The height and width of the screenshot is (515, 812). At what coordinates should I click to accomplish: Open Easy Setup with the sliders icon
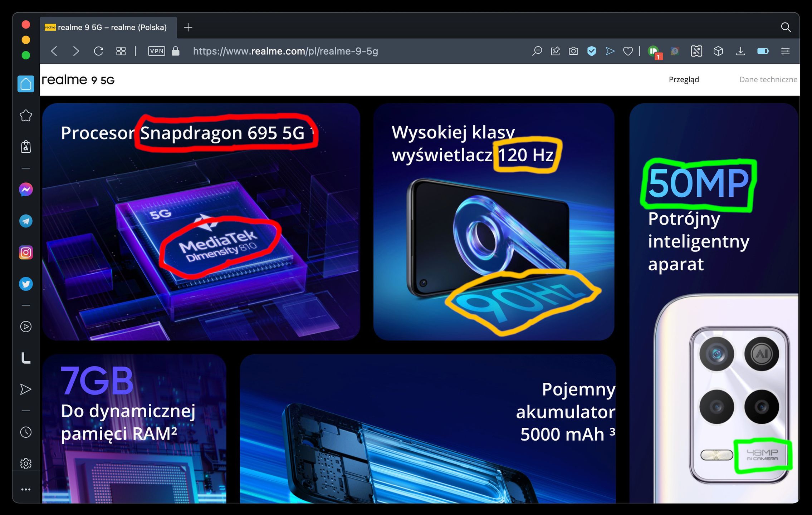pos(786,51)
